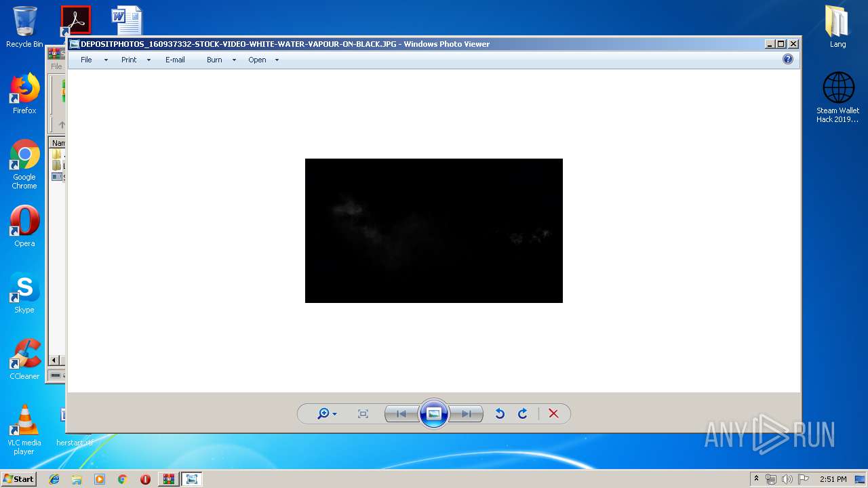Show hidden tray icons
Screen dimensions: 868x488
pyautogui.click(x=757, y=479)
